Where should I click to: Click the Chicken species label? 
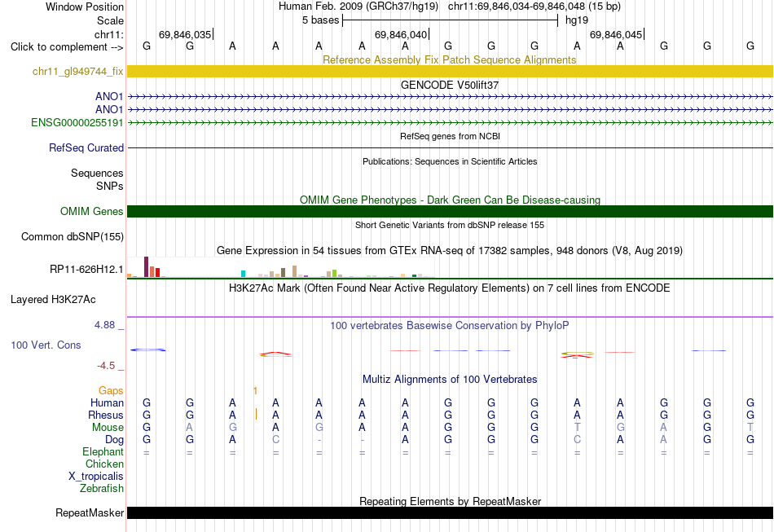[104, 464]
